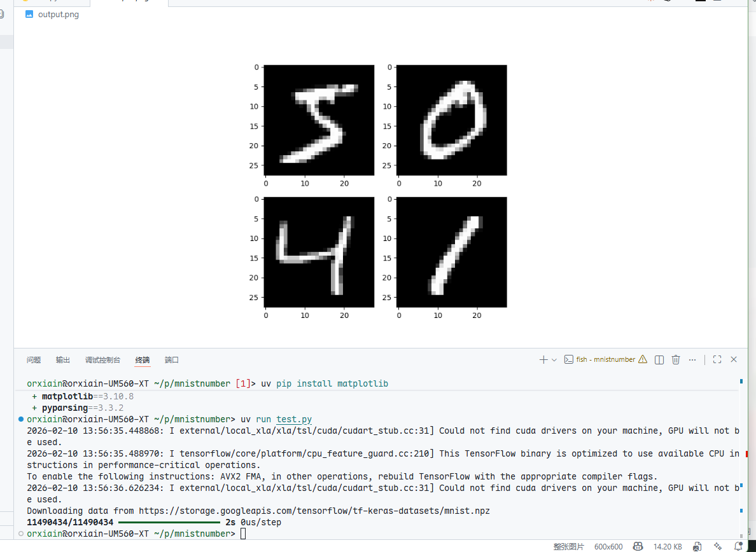Select the fish - mnistnumber terminal

[600, 359]
